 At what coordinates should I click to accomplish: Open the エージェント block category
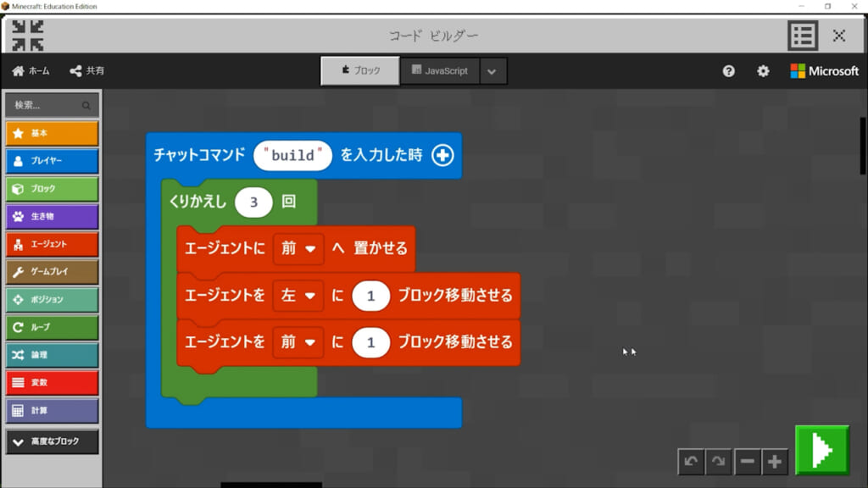(52, 244)
